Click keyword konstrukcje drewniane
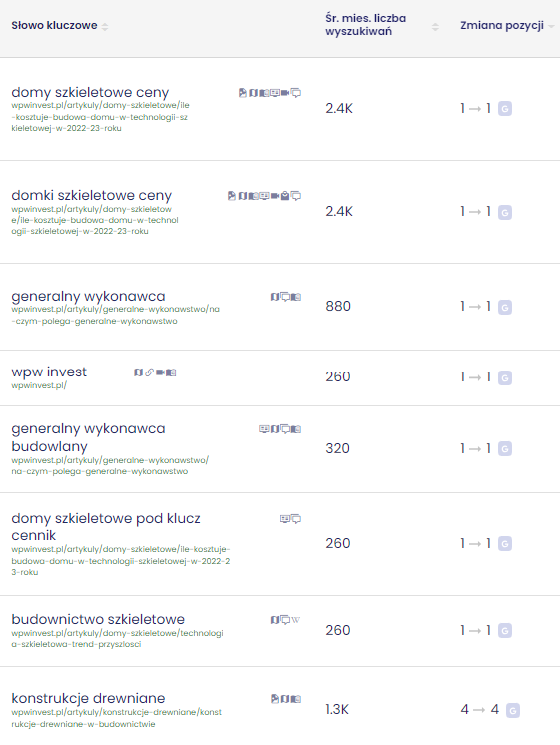The image size is (560, 745). pyautogui.click(x=88, y=698)
